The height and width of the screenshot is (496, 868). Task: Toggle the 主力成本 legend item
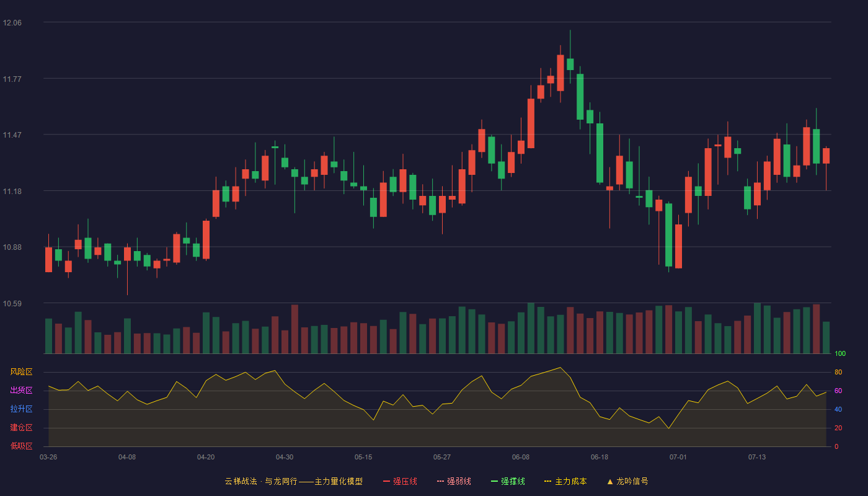(x=565, y=481)
